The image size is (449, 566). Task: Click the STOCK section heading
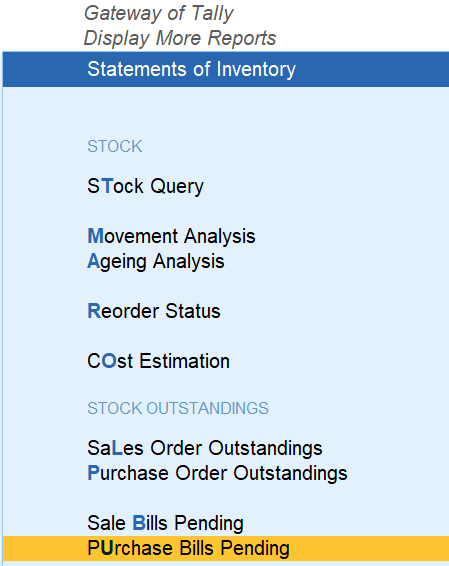(115, 146)
